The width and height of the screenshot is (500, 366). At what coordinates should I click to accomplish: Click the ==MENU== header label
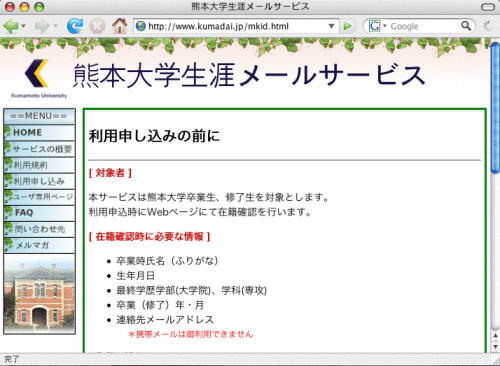(x=39, y=116)
